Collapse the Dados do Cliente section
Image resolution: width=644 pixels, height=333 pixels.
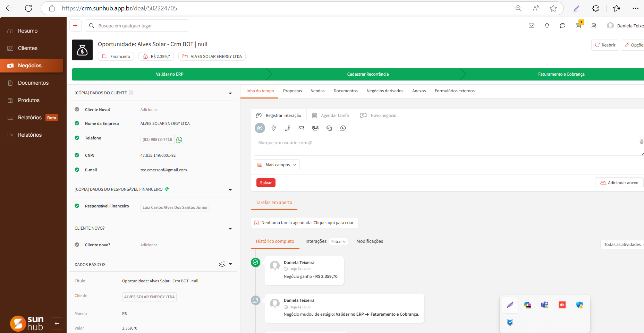pyautogui.click(x=230, y=93)
